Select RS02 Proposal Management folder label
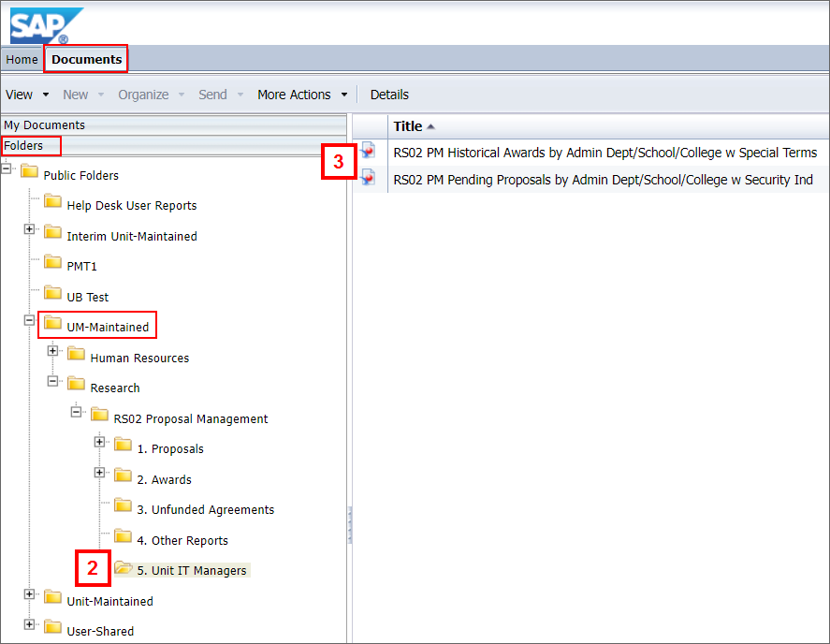The width and height of the screenshot is (830, 644). (x=191, y=419)
